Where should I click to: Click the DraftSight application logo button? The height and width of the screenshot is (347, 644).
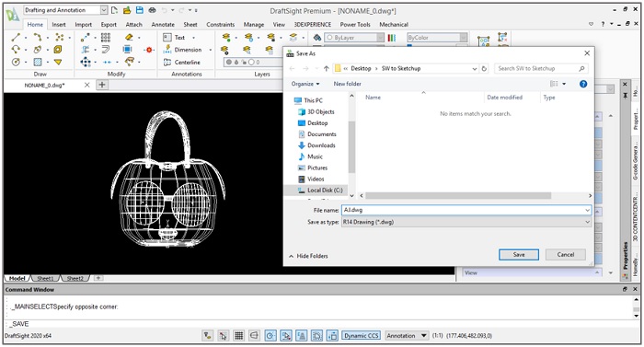12,15
